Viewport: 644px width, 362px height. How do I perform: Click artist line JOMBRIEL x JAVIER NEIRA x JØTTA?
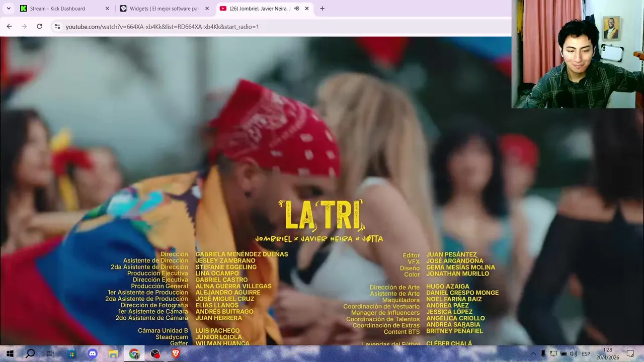pos(319,239)
